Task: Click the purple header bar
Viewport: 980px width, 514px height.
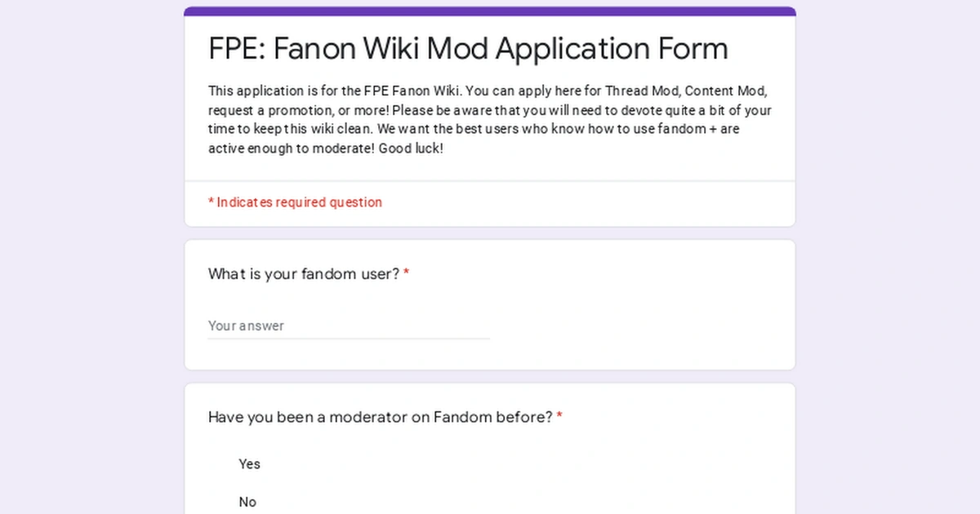Action: (490, 10)
